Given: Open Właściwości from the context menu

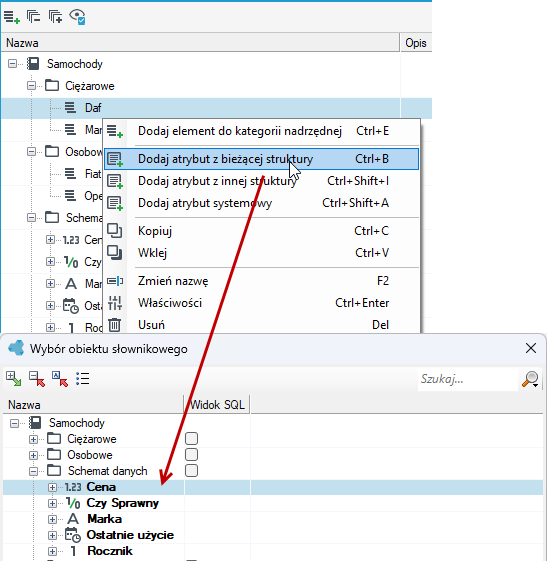Looking at the screenshot, I should click(261, 303).
